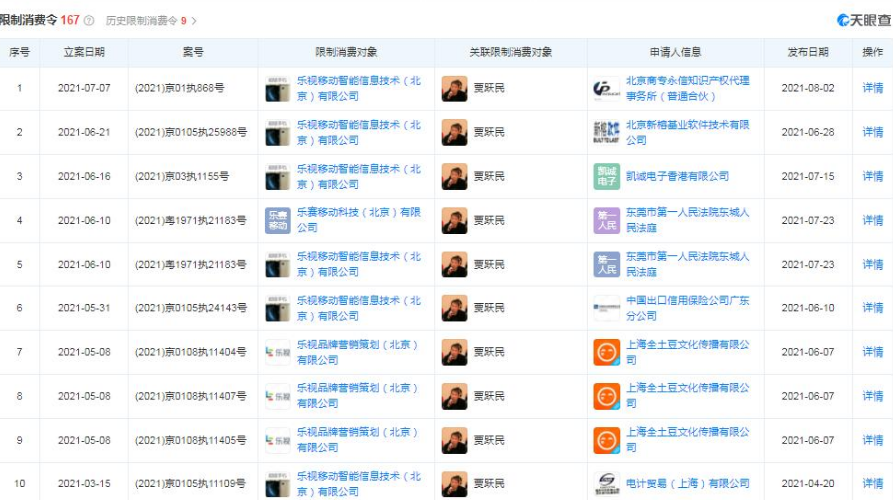The image size is (893, 500).
Task: Open 贾跃亭 avatar photo in row 6
Action: 454,308
